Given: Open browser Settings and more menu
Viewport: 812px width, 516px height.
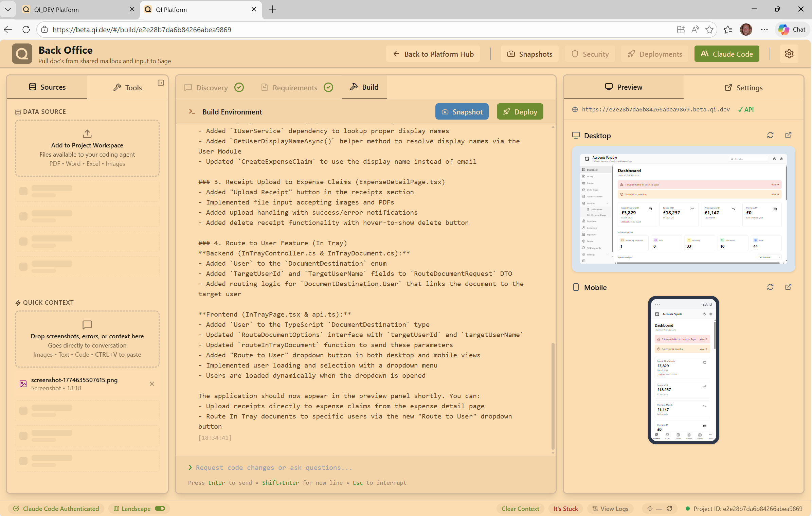Looking at the screenshot, I should [x=764, y=30].
